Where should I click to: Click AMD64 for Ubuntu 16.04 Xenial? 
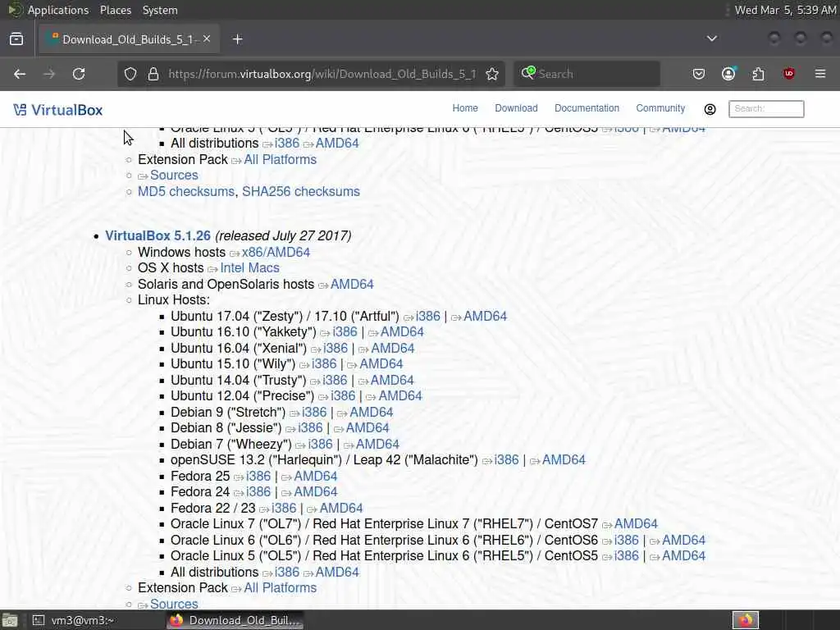pos(393,349)
